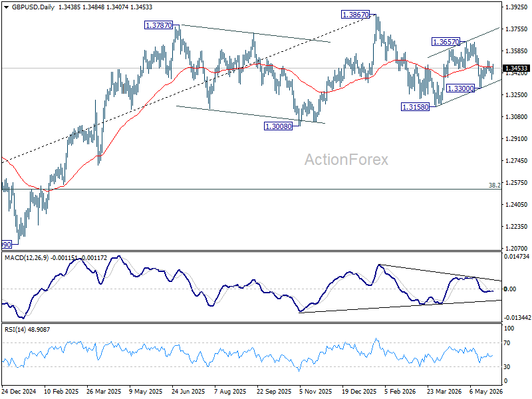Screen dimensions: 532x399
Task: Click the GBPUSD,Daily chart title
Action: coord(33,7)
